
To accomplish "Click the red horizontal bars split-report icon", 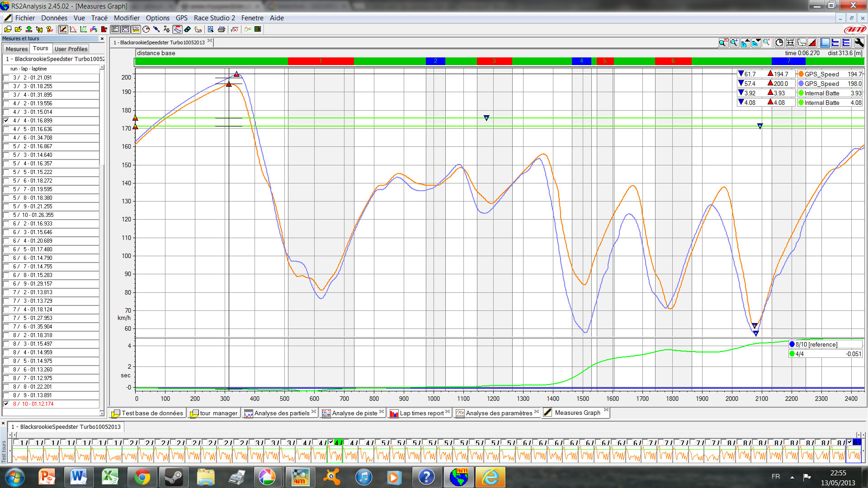I will [x=104, y=29].
